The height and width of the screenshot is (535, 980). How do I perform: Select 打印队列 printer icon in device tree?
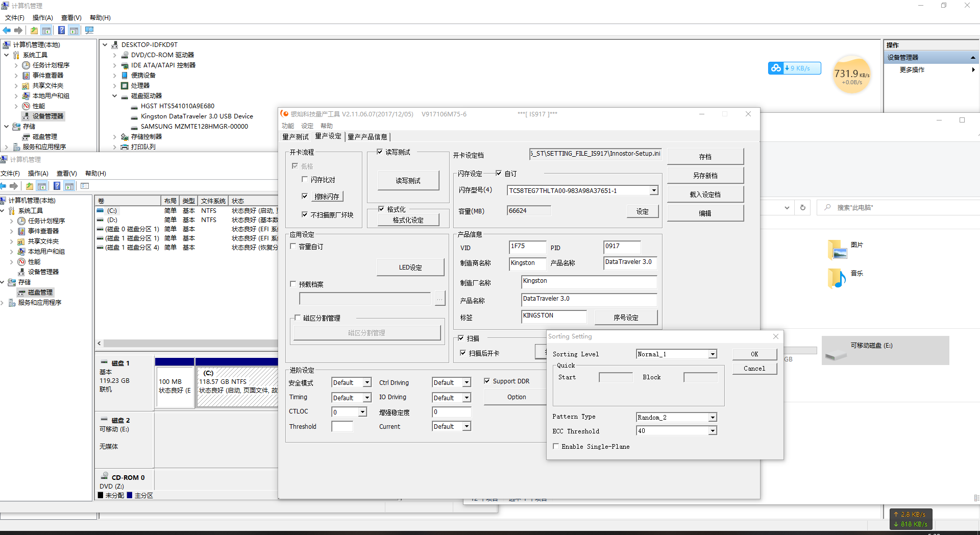click(125, 147)
